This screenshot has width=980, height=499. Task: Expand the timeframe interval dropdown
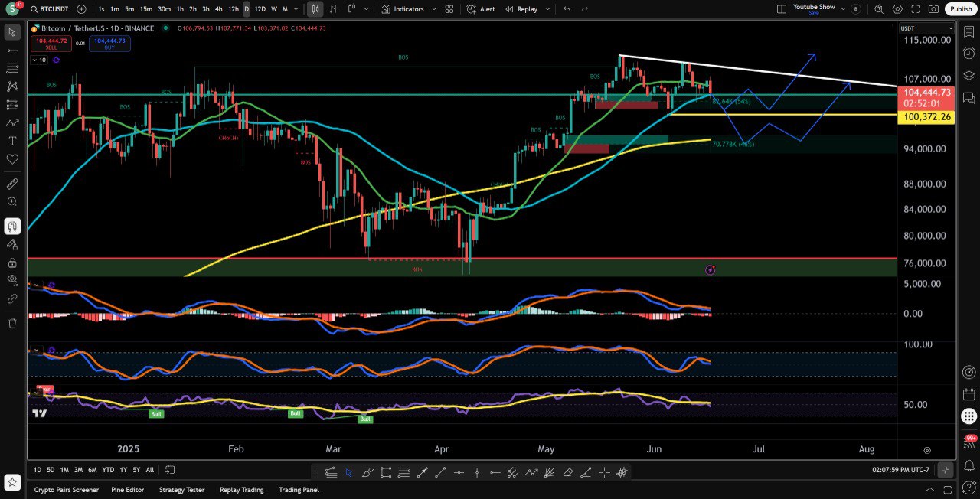click(297, 9)
